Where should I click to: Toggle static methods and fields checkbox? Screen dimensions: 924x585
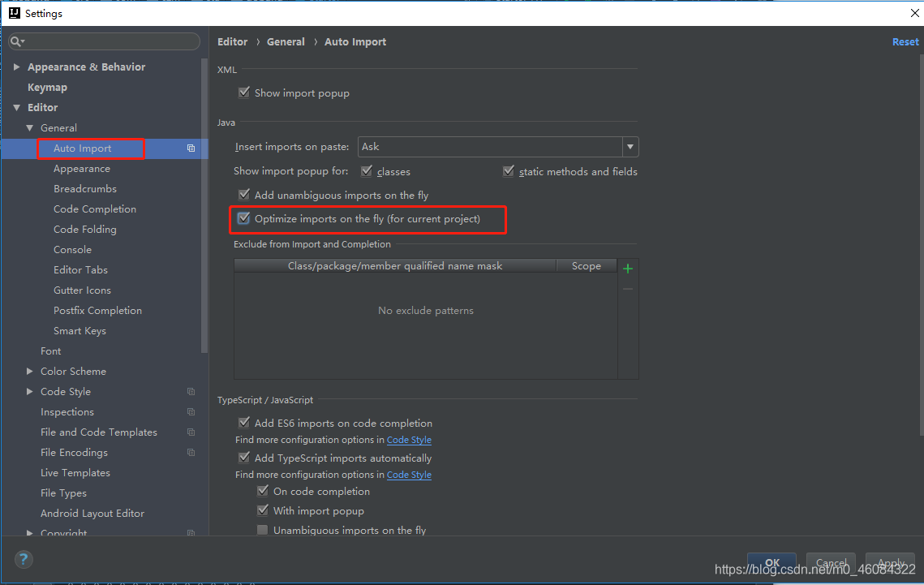[509, 171]
